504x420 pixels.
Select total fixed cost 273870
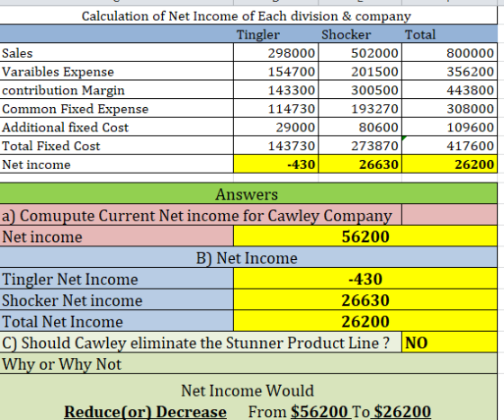[x=360, y=146]
